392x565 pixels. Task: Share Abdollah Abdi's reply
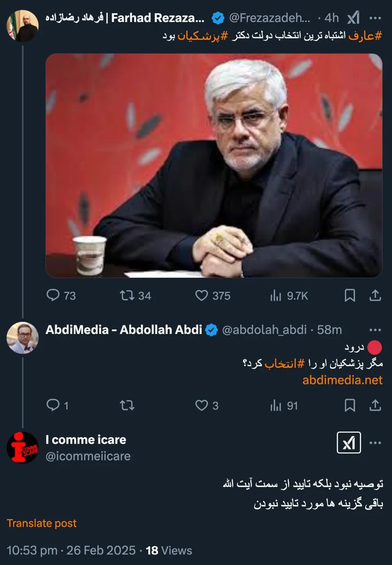pos(375,405)
